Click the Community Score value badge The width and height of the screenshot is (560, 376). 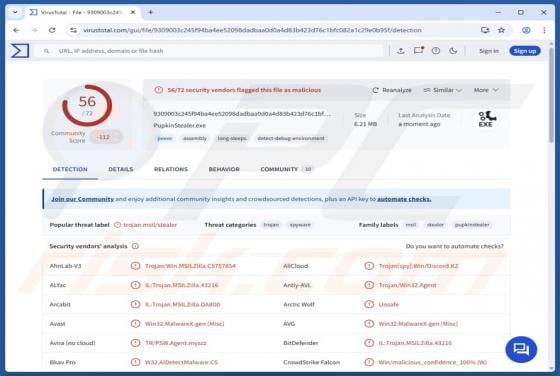[x=105, y=137]
